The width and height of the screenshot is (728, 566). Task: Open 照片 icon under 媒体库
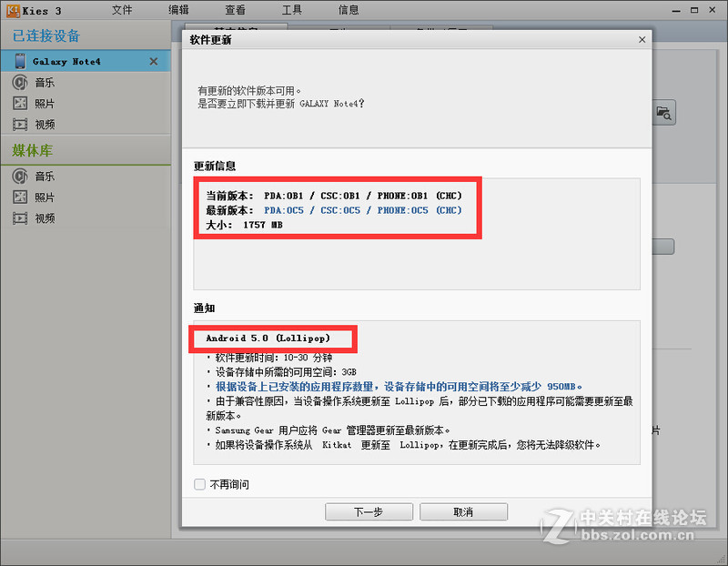pos(19,197)
